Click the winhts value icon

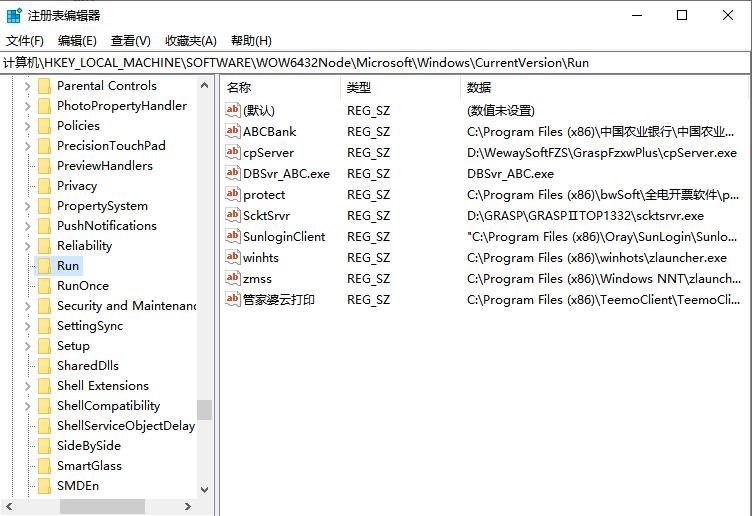[x=233, y=258]
